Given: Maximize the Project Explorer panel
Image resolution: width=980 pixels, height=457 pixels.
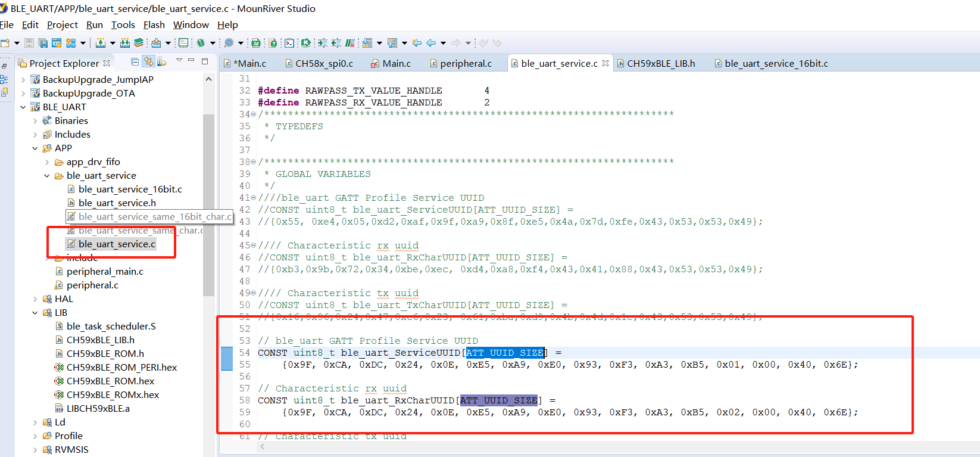Looking at the screenshot, I should click(205, 61).
